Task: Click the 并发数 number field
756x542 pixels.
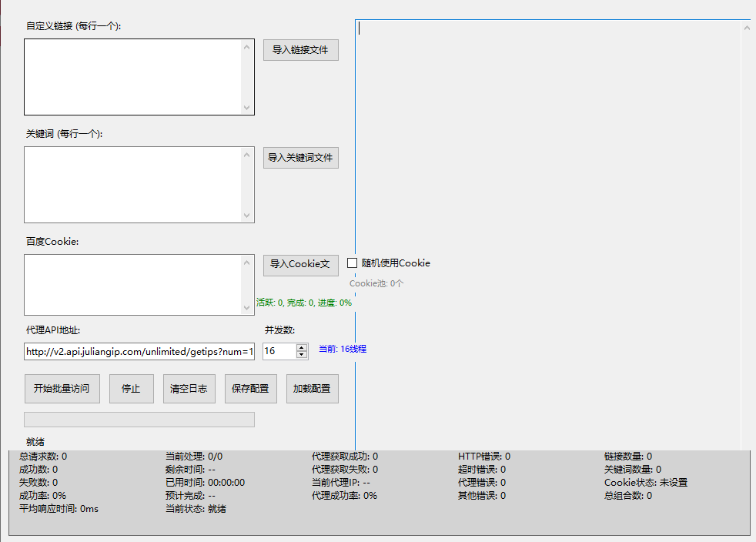Action: click(x=279, y=351)
